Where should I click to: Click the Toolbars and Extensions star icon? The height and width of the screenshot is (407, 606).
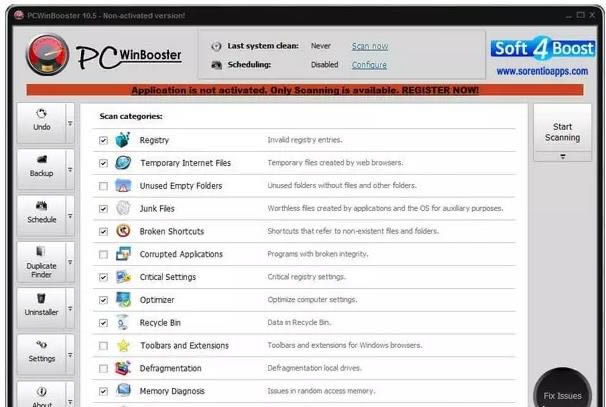tap(123, 345)
